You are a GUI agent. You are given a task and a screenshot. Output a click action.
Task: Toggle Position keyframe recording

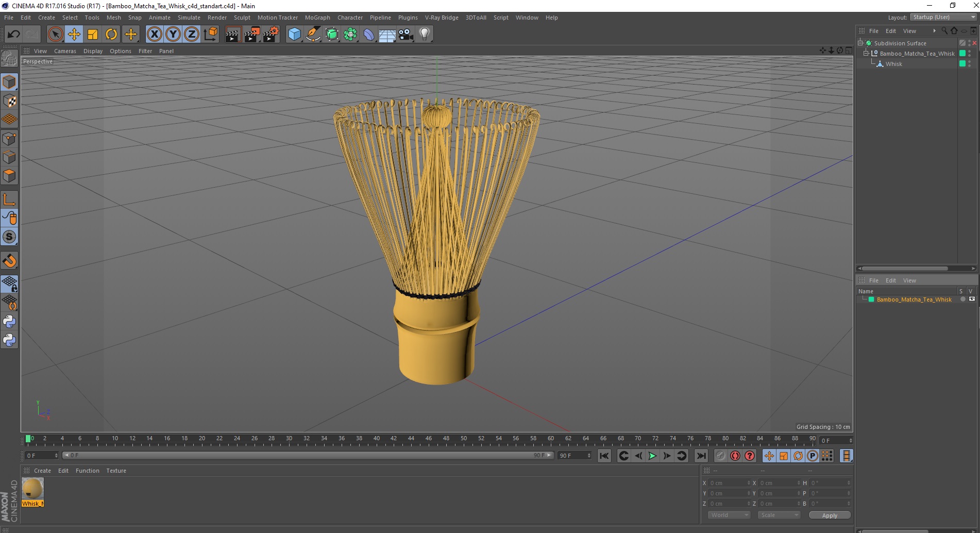(x=769, y=456)
